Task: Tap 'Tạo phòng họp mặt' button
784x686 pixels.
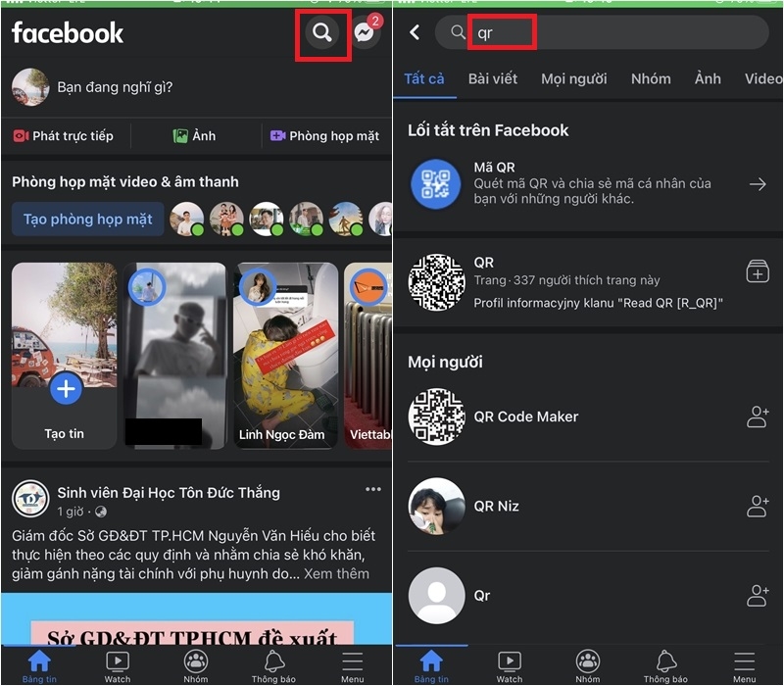Action: click(x=88, y=219)
